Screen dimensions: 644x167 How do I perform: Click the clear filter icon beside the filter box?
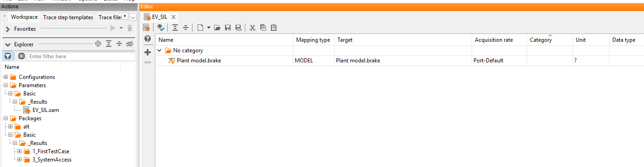pyautogui.click(x=22, y=56)
